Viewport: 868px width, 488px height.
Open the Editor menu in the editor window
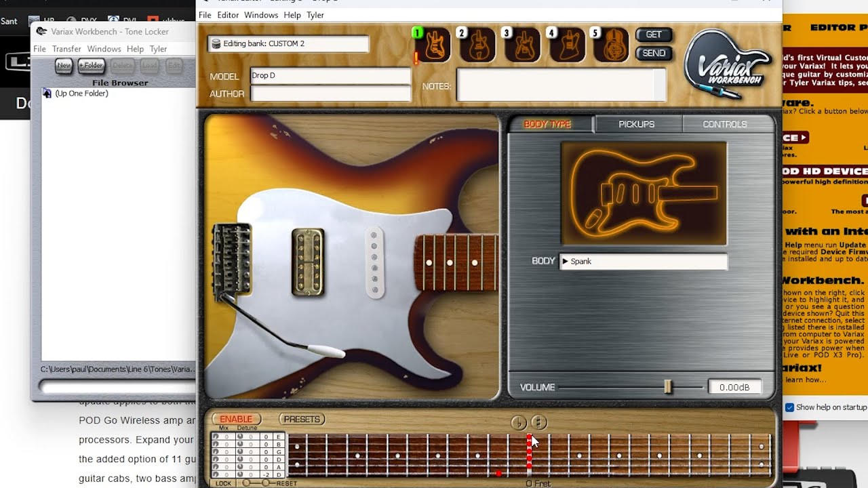coord(228,15)
